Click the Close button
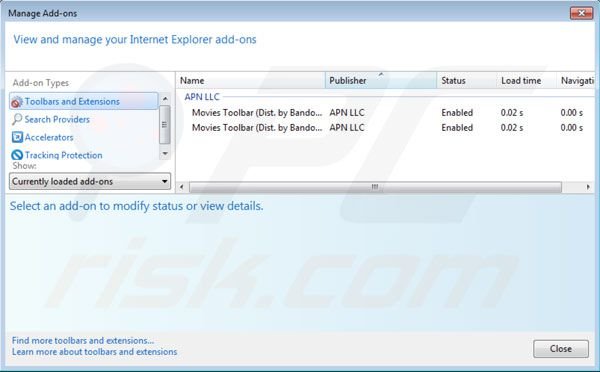 coord(561,349)
